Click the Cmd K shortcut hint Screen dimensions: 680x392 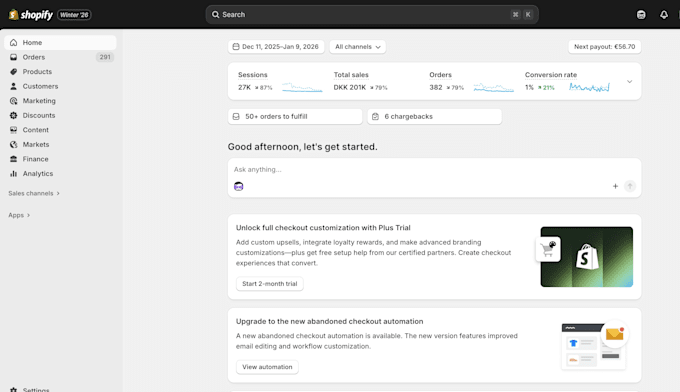pos(522,15)
